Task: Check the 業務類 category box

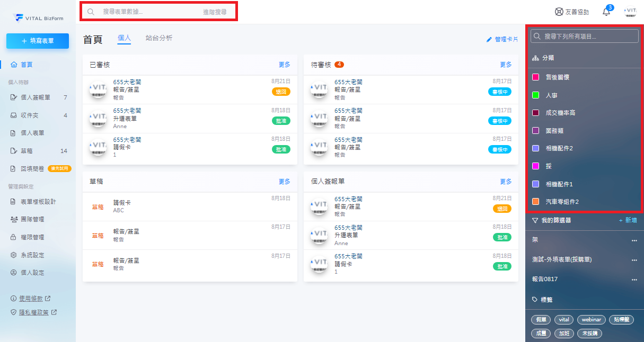Action: (x=535, y=131)
